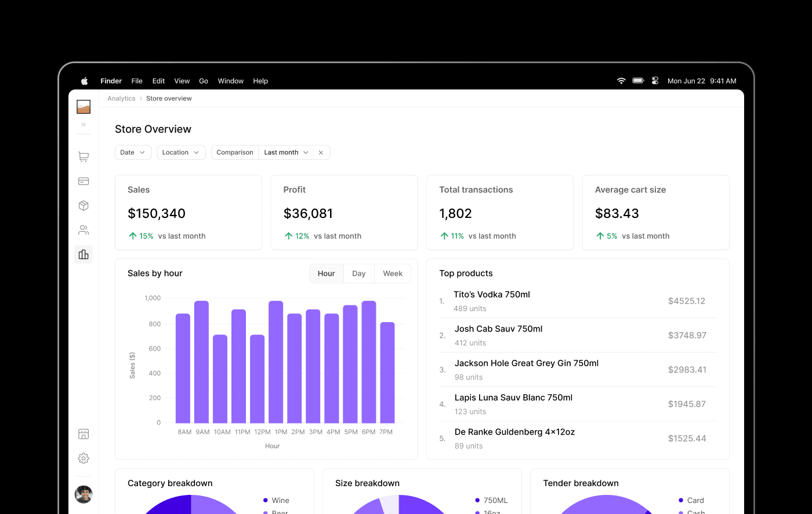The height and width of the screenshot is (514, 812).
Task: Open the inventory box sidebar icon
Action: 84,206
